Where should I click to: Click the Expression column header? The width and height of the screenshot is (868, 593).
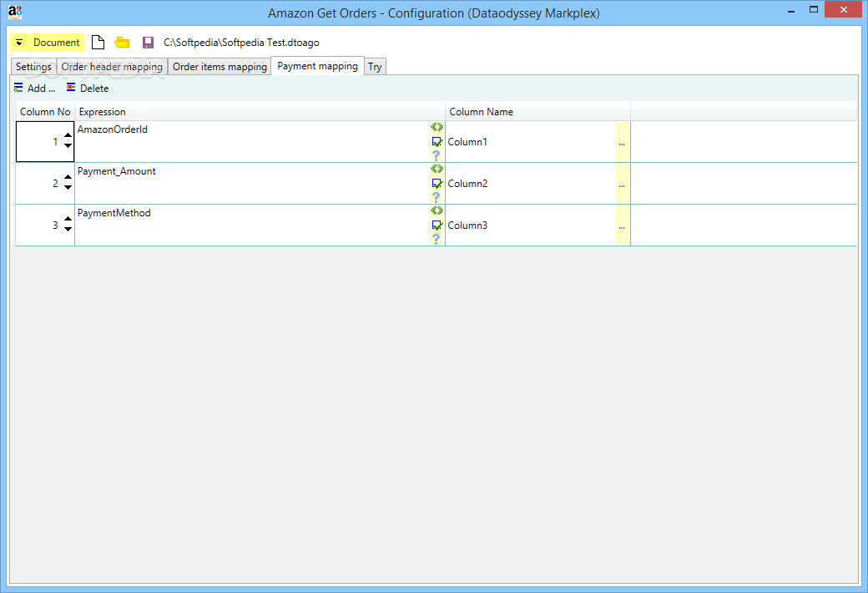[260, 111]
